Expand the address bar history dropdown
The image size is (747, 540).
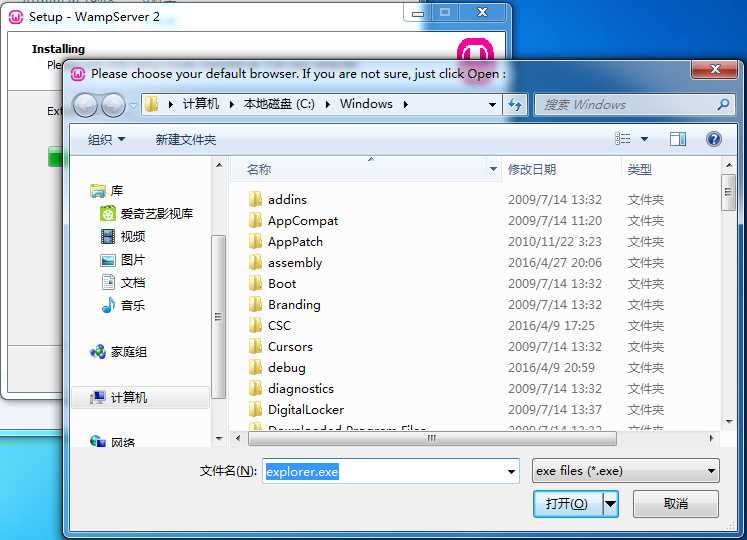click(x=492, y=104)
